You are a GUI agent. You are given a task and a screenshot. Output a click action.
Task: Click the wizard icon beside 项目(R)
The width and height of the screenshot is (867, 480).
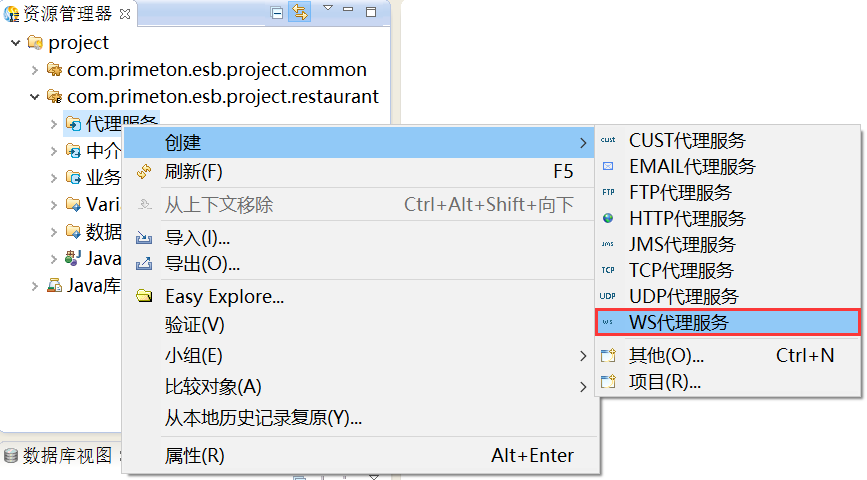coord(608,381)
